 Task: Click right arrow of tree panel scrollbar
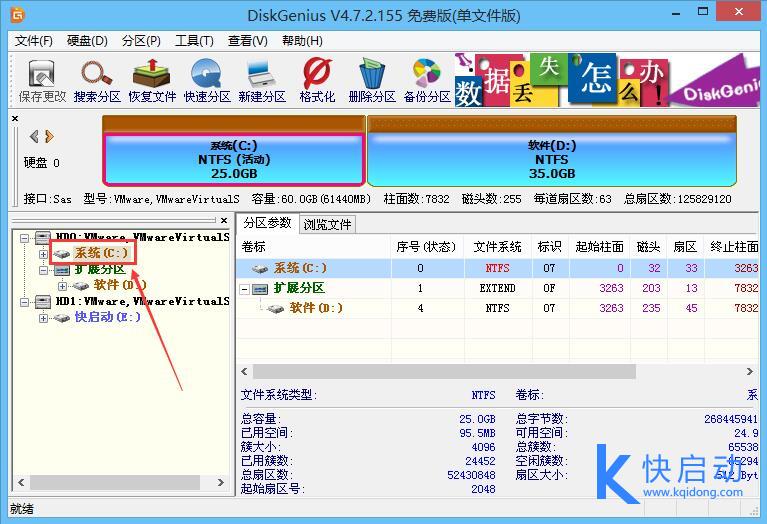(221, 482)
